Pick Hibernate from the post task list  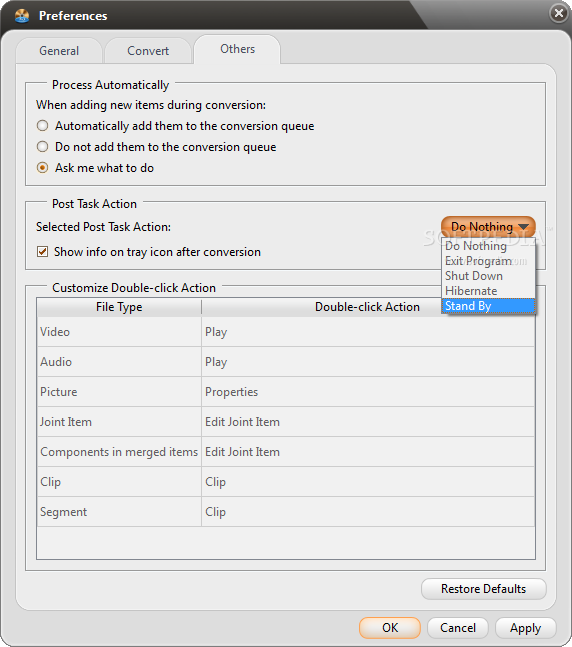488,291
